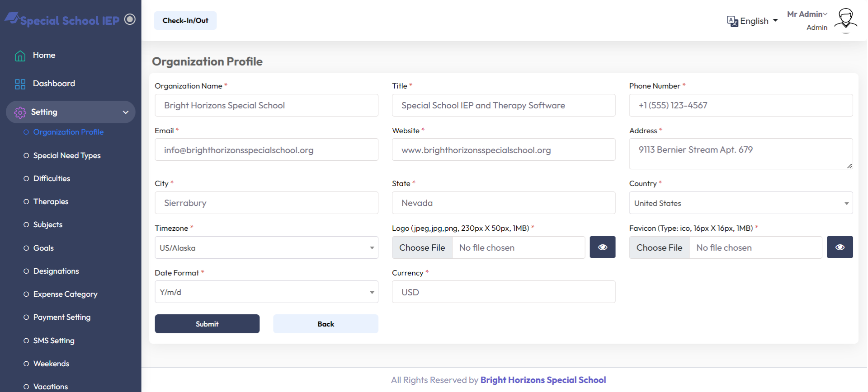Open the Check-In/Out button

(185, 21)
